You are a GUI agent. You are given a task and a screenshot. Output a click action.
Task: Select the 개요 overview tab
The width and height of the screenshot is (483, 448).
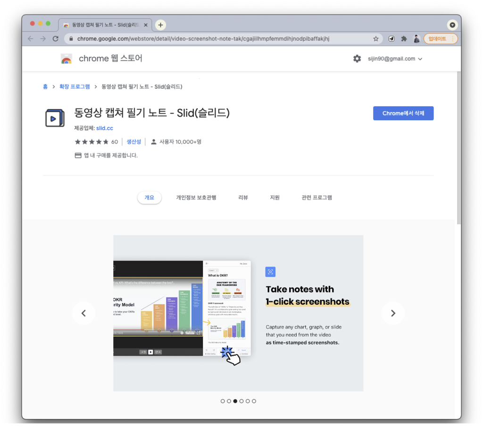click(150, 198)
